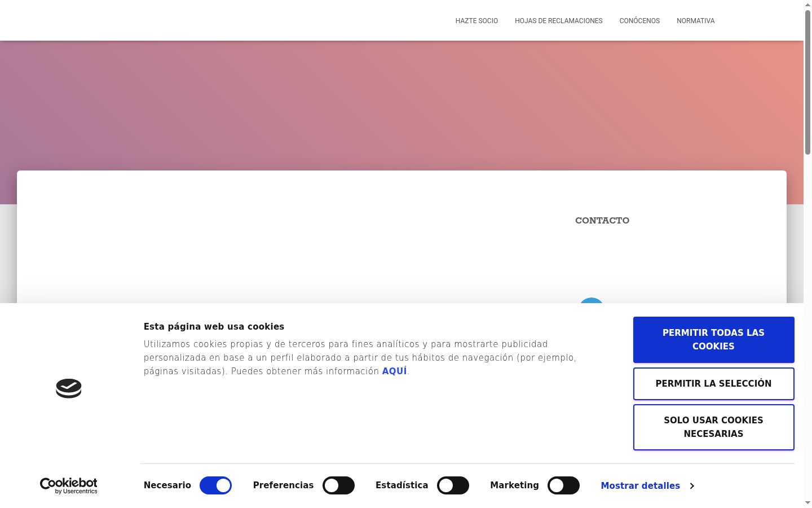Image resolution: width=812 pixels, height=508 pixels.
Task: Go to CONÓCENOS section
Action: tap(639, 21)
